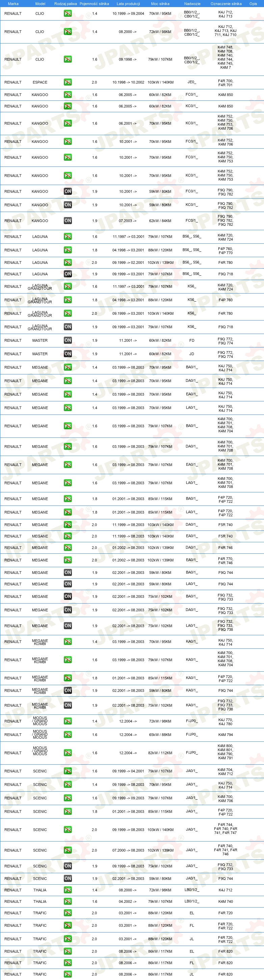This screenshot has height=980, width=264.
Task: Click petrol icon for KANGOO 06.2005 KC0/1_ row
Action: click(x=68, y=106)
